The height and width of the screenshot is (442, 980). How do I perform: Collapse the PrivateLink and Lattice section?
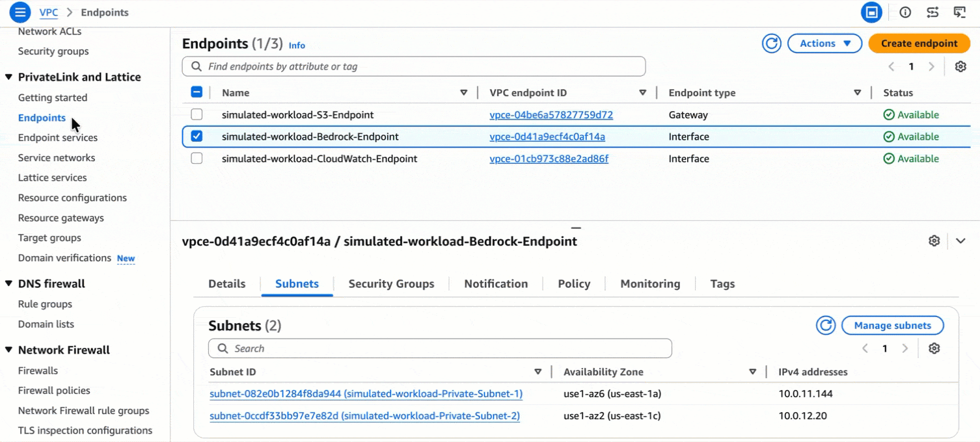(x=9, y=77)
